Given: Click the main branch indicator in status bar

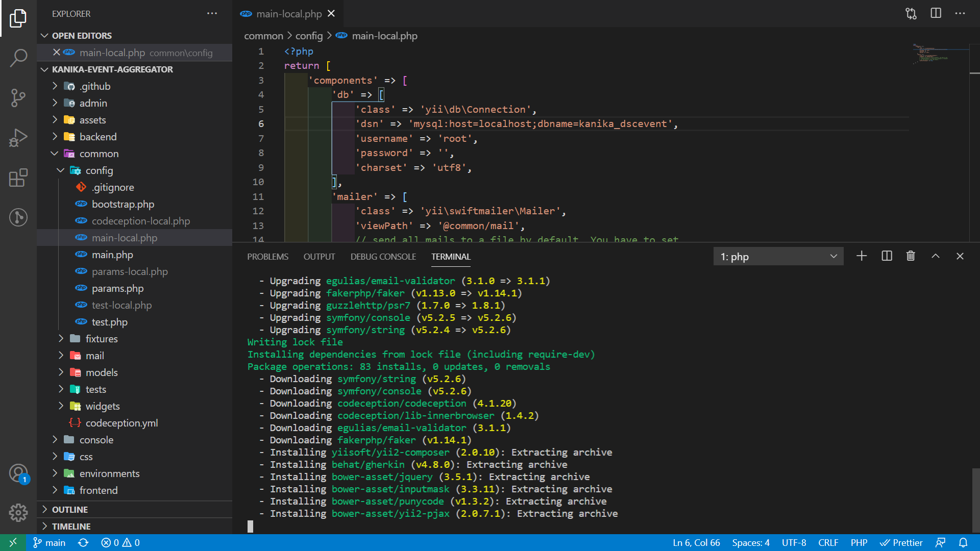Looking at the screenshot, I should pyautogui.click(x=50, y=543).
